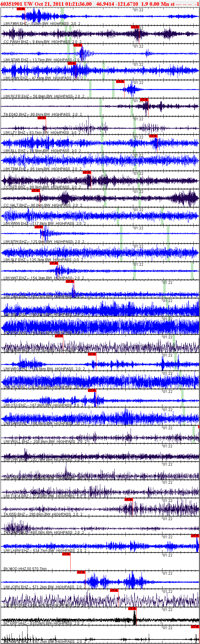The height and width of the screenshot is (644, 200).
Task: Click the 01:22 time label on UW FMW trace
Action: point(138,10)
